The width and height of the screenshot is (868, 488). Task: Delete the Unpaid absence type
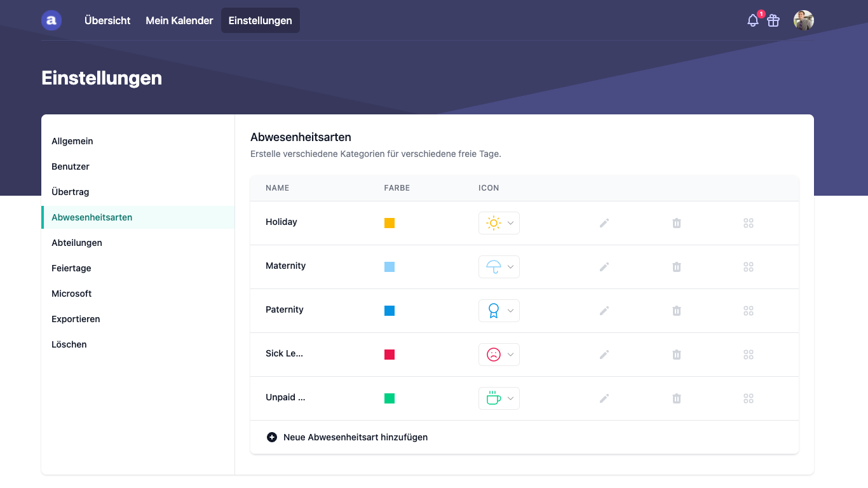click(x=677, y=398)
